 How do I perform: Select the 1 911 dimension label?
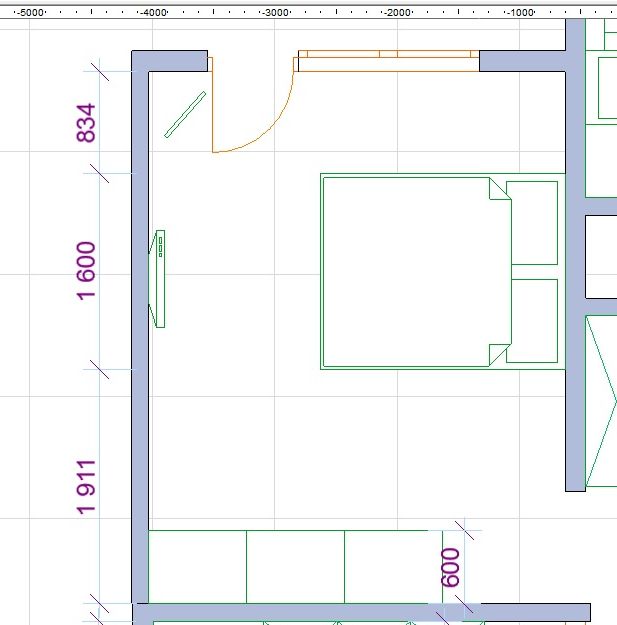click(86, 487)
